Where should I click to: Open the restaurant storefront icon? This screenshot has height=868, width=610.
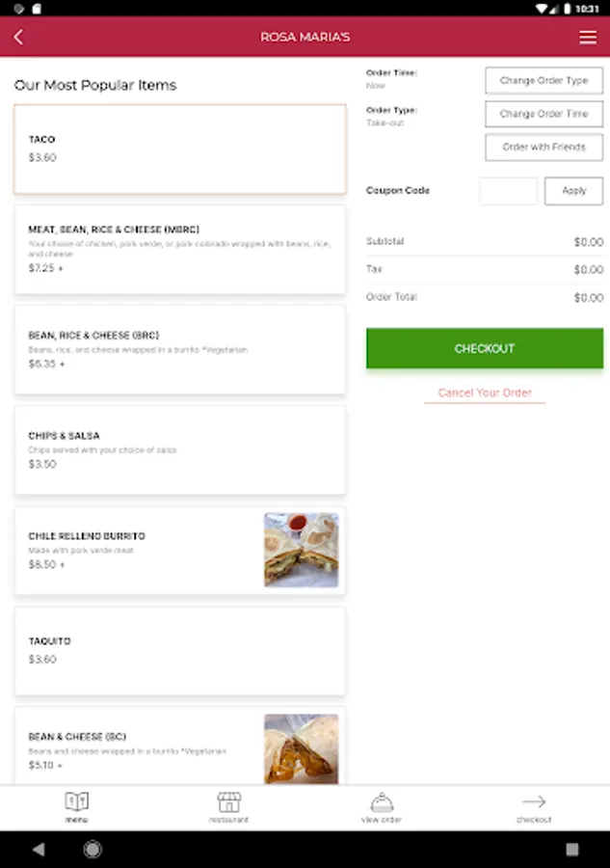228,802
